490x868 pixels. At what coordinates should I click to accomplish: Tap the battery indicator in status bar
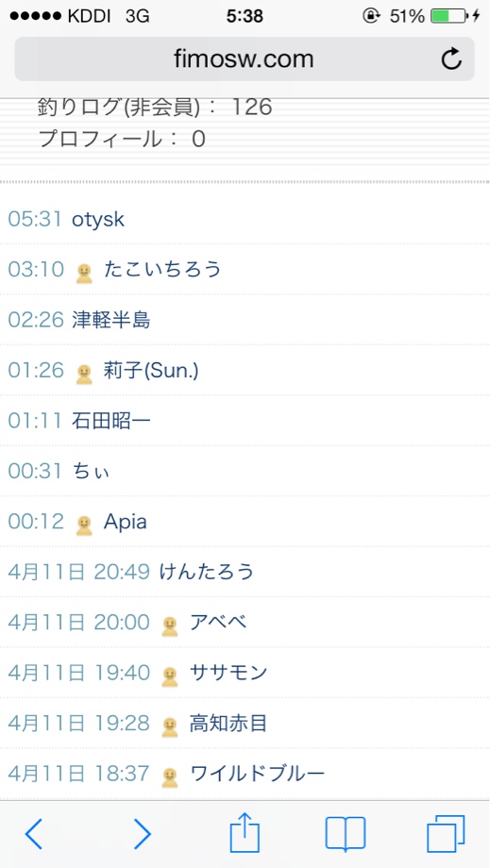click(449, 16)
